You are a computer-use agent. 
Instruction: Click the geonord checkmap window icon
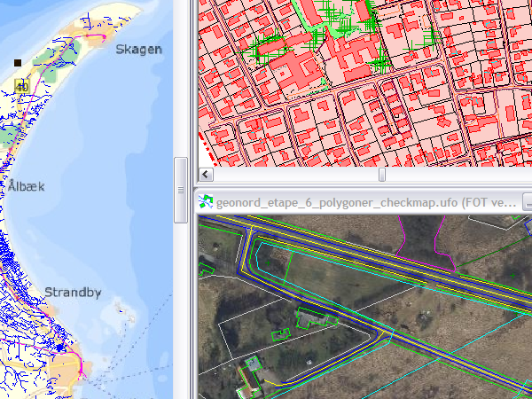(205, 201)
